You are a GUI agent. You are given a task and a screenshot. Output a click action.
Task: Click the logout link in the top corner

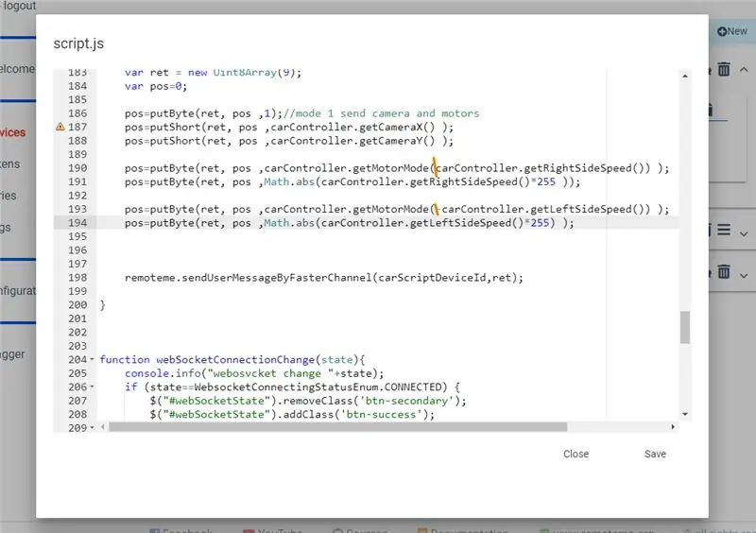pos(20,6)
